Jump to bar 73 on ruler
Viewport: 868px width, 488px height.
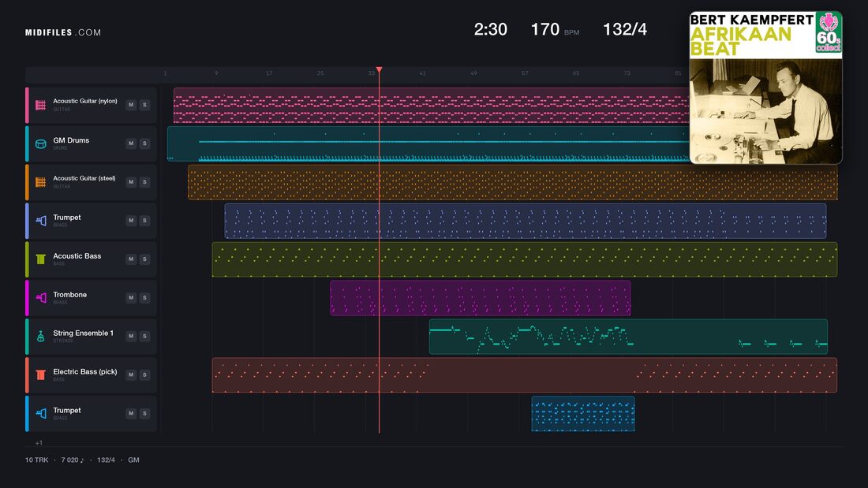point(627,73)
